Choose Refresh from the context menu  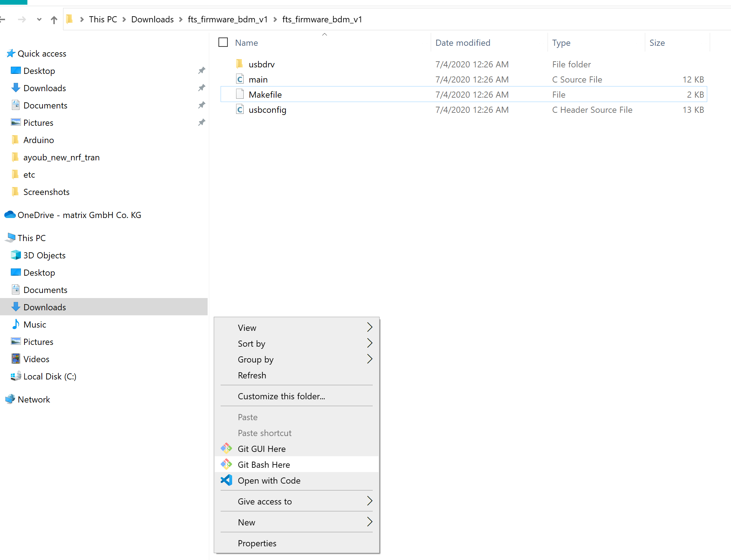coord(252,375)
